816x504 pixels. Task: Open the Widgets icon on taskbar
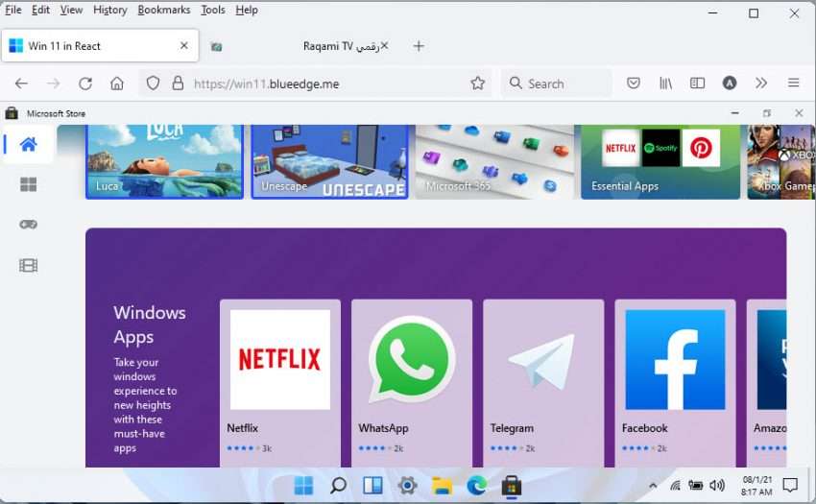pos(372,486)
